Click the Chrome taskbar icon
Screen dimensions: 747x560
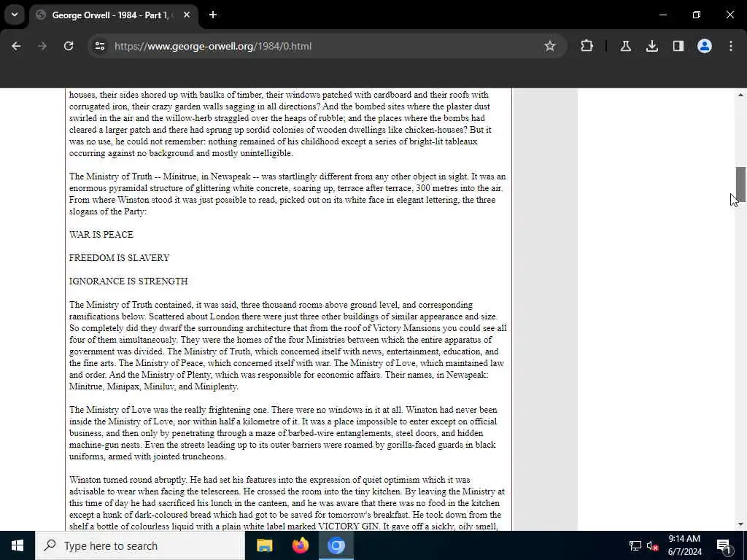(x=336, y=545)
